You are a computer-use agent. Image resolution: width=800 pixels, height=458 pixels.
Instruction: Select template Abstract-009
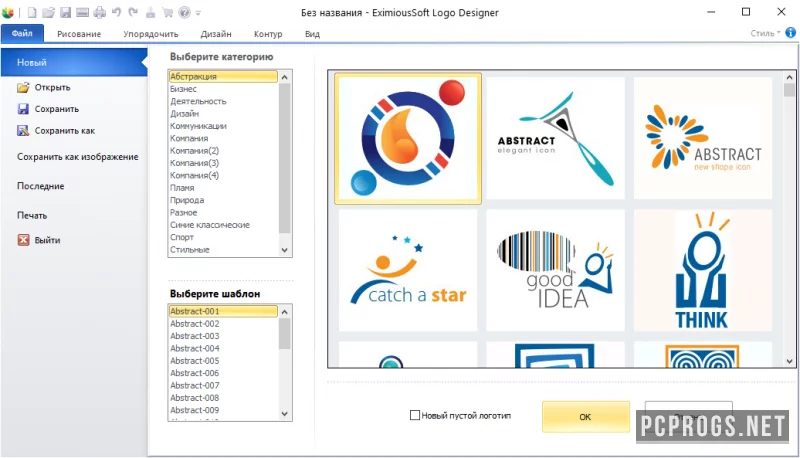coord(223,410)
